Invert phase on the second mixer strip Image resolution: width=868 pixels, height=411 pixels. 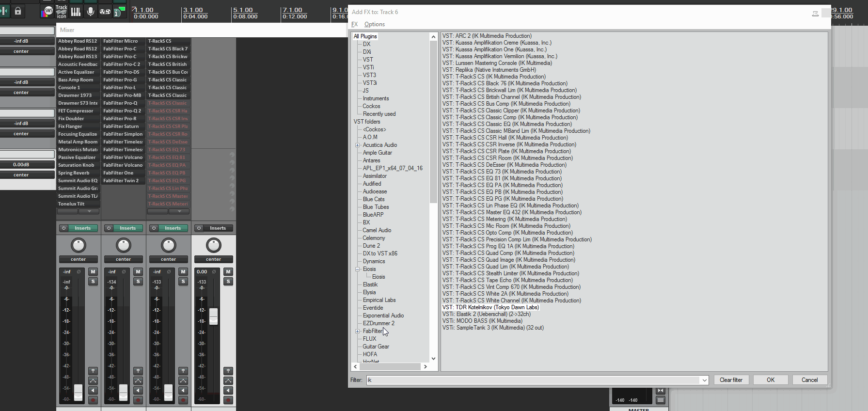pyautogui.click(x=124, y=272)
